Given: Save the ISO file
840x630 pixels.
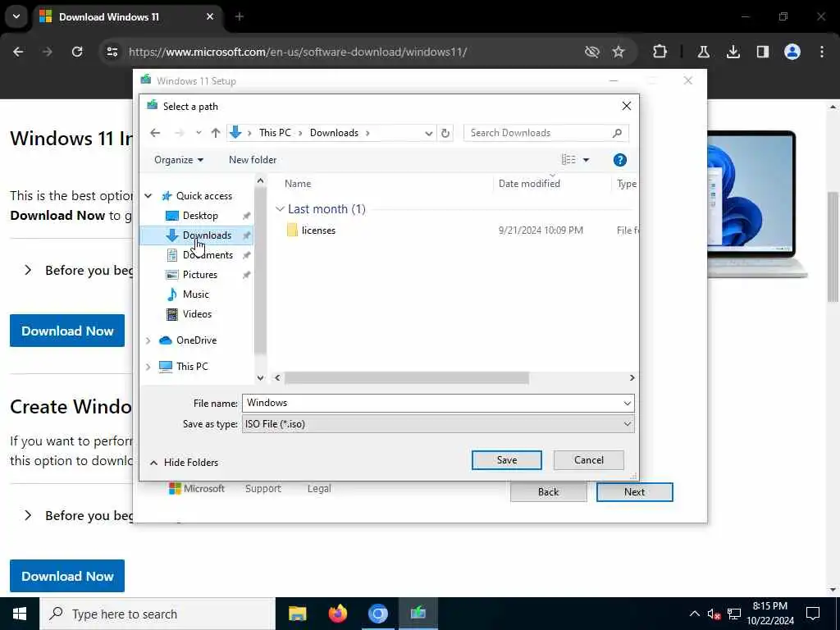Looking at the screenshot, I should pos(506,460).
